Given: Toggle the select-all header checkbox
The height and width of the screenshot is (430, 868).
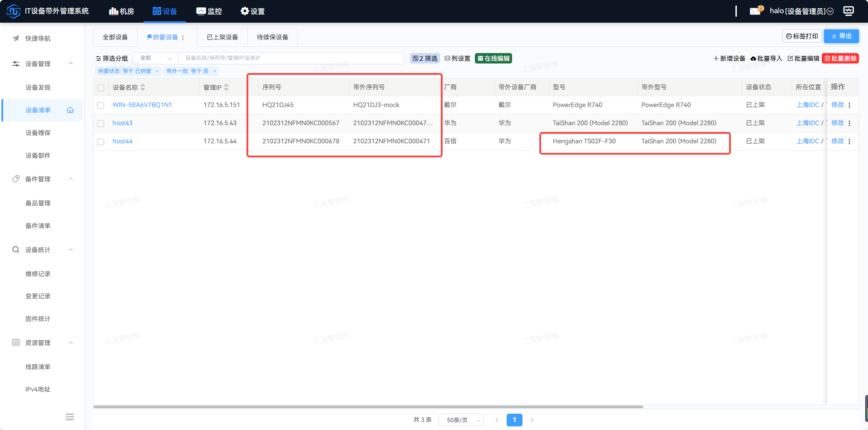Looking at the screenshot, I should [101, 88].
